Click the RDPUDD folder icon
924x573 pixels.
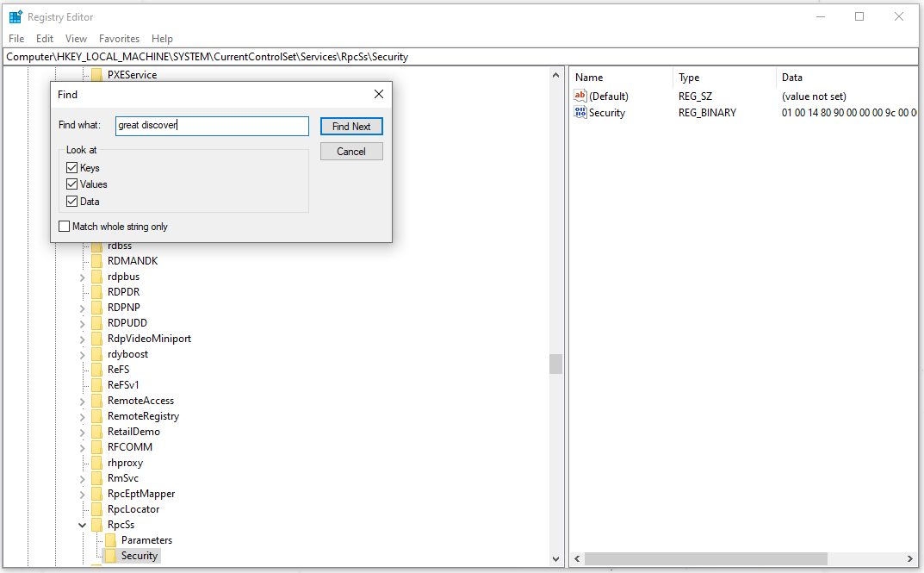(x=96, y=323)
